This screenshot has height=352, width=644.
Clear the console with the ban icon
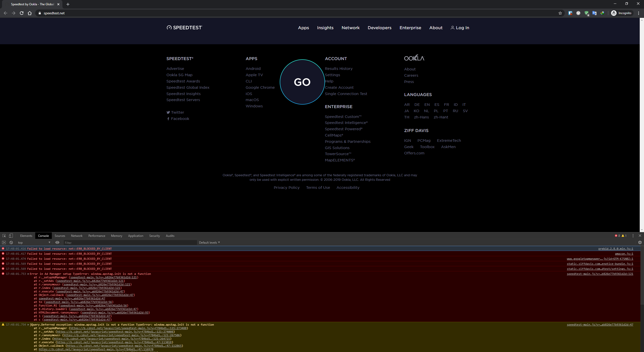point(11,242)
